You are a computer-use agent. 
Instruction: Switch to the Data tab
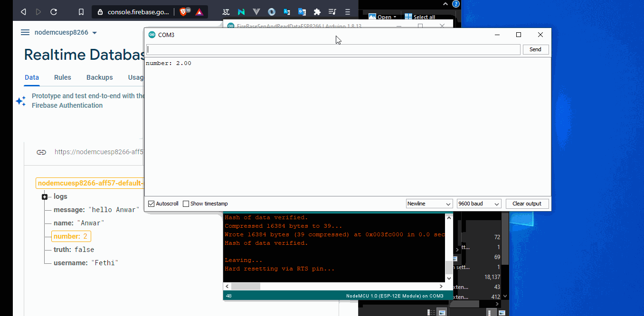coord(32,77)
